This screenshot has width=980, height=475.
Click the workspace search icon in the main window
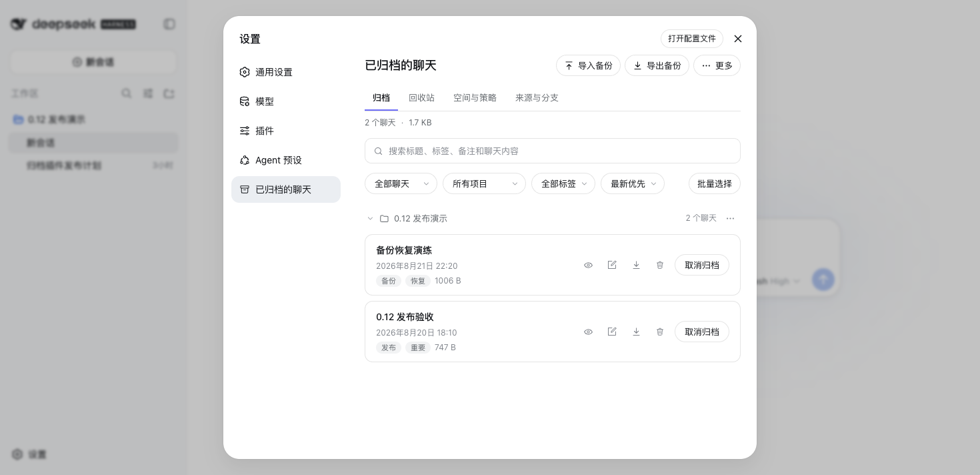click(x=127, y=93)
